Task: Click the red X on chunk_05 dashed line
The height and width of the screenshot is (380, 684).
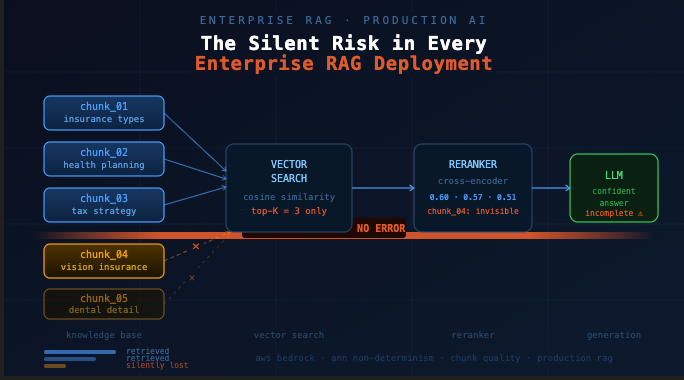Action: click(x=192, y=278)
